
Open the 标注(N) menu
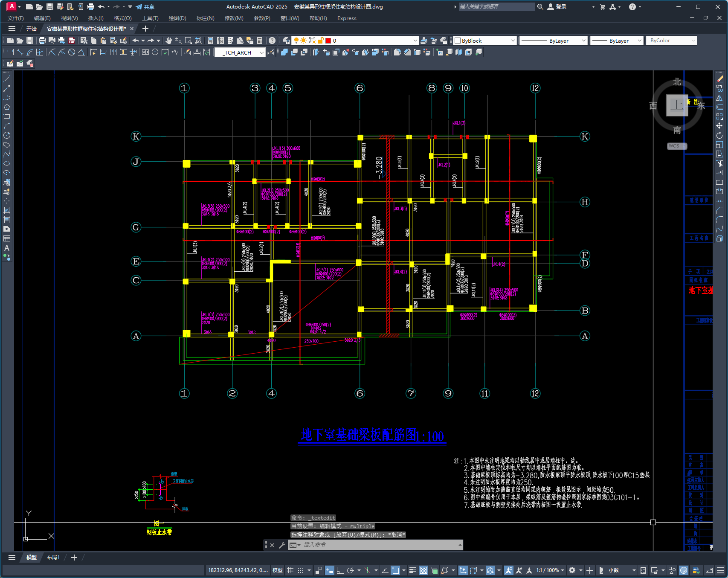205,18
